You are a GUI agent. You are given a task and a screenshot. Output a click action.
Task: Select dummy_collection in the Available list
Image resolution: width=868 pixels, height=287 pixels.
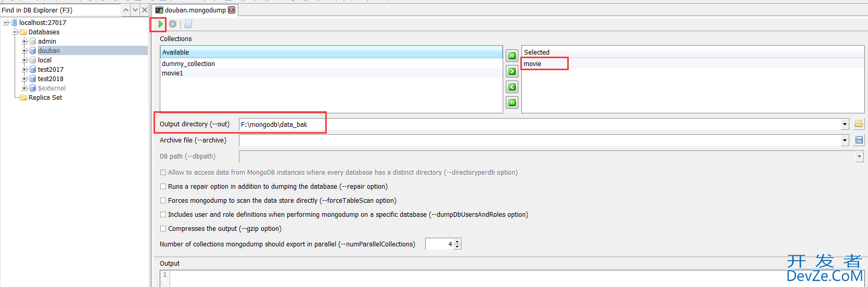331,63
